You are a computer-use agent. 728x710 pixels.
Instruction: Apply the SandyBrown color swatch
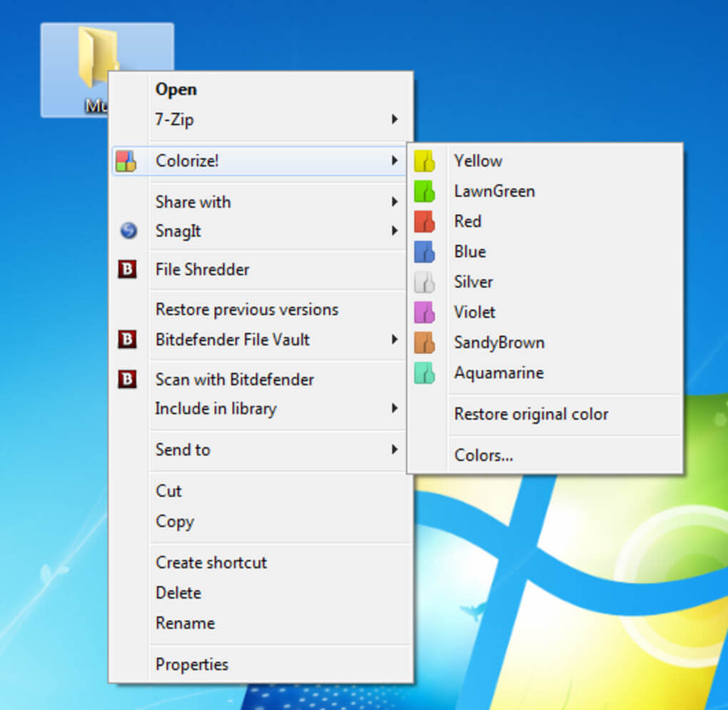(x=425, y=343)
